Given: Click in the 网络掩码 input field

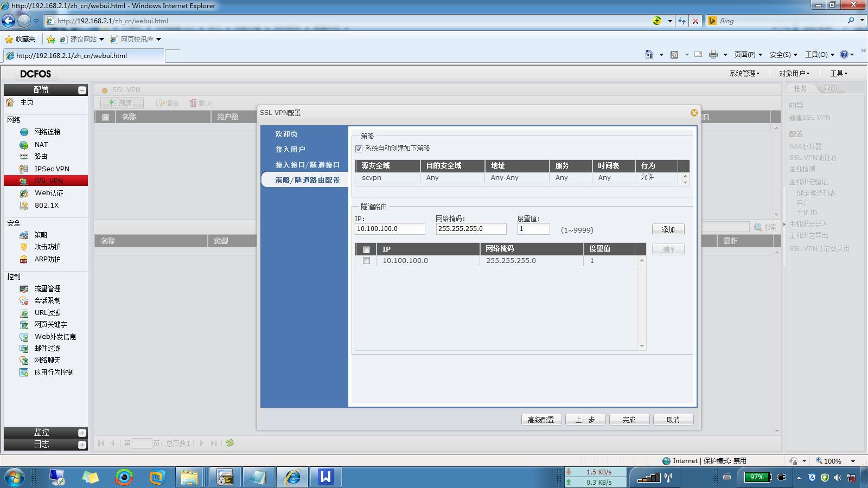Looking at the screenshot, I should coord(471,229).
